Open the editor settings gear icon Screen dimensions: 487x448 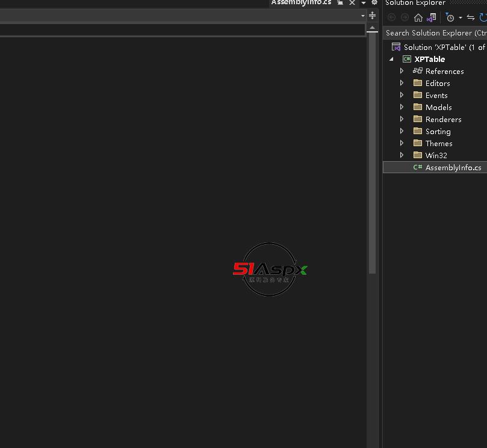pos(374,3)
